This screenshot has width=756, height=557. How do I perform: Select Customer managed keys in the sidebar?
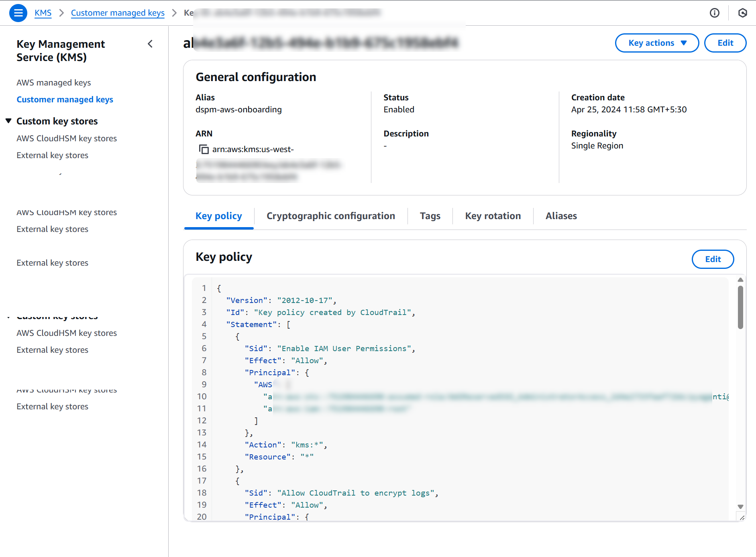tap(65, 100)
